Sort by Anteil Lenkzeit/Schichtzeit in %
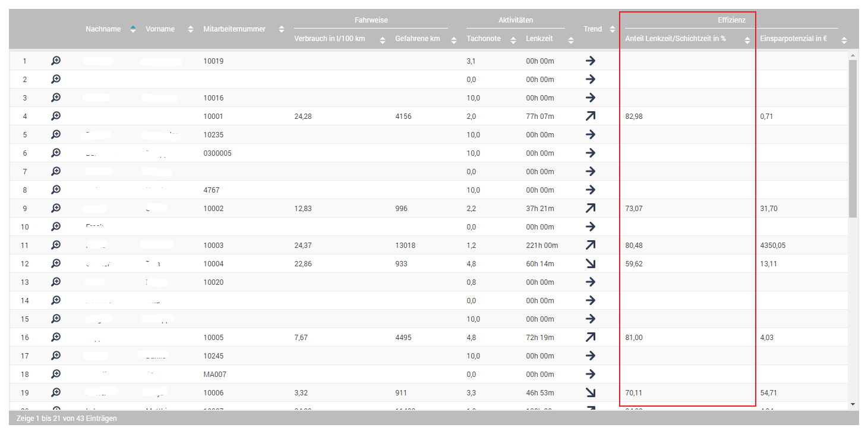868x434 pixels. coord(747,39)
